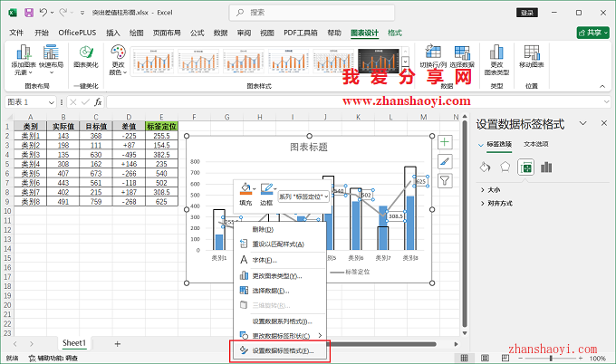Screen dimensions: 616x364
Task: Open the Page Layout ribbon tab
Action: (x=167, y=33)
